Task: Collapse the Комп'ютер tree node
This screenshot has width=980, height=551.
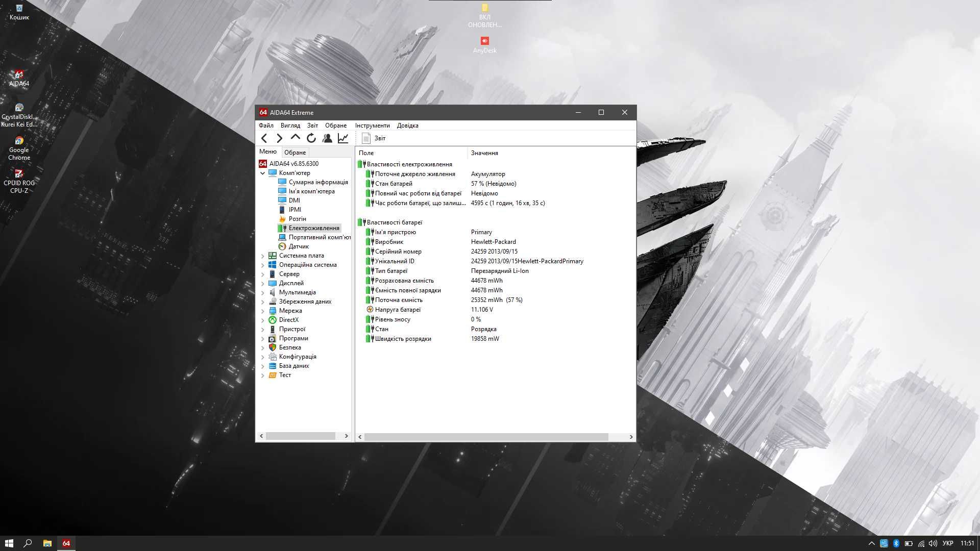Action: point(263,173)
